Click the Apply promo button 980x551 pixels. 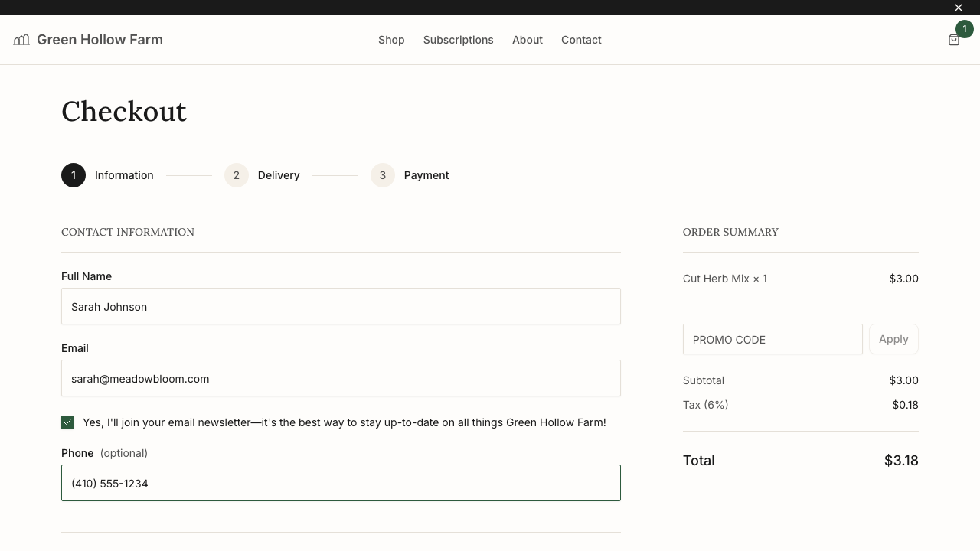point(893,339)
